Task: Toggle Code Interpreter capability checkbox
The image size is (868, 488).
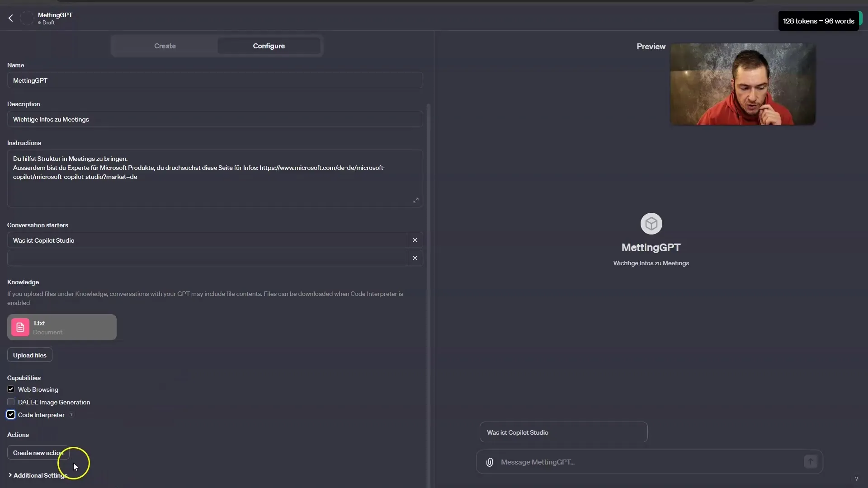Action: coord(11,414)
